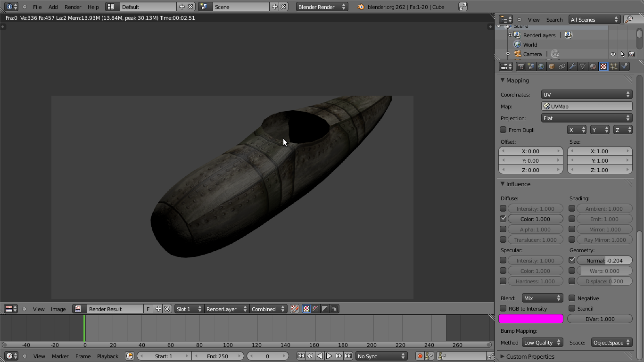Jump to the first frame in the timeline

(301, 356)
